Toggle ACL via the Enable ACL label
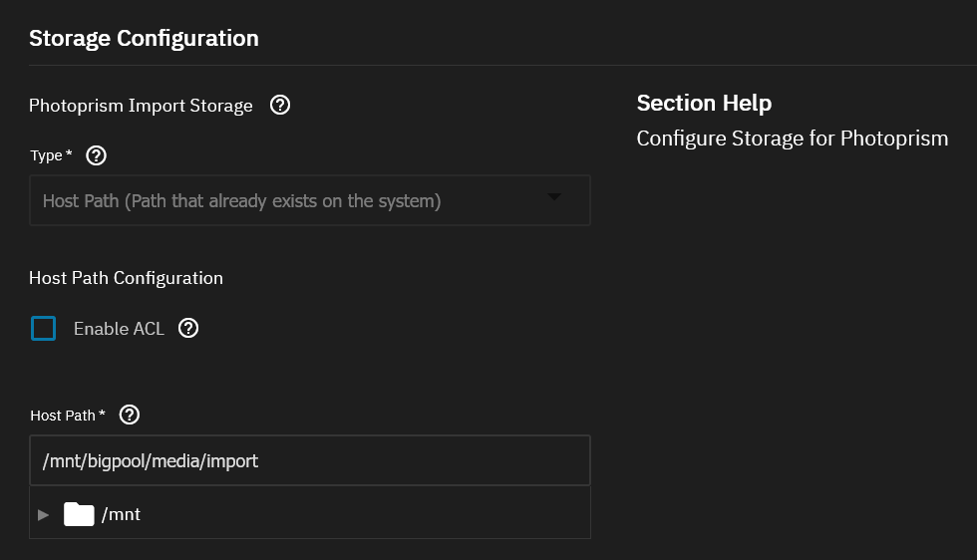This screenshot has height=560, width=977. 119,329
